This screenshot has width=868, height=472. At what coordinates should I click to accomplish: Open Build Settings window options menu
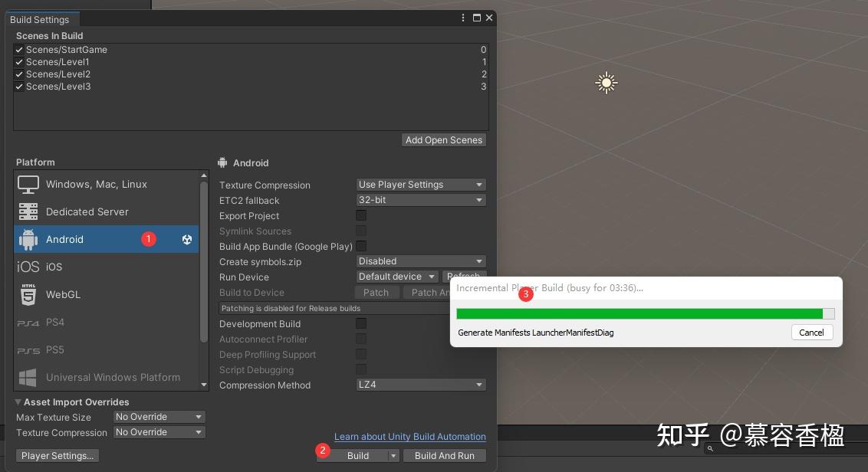point(463,18)
